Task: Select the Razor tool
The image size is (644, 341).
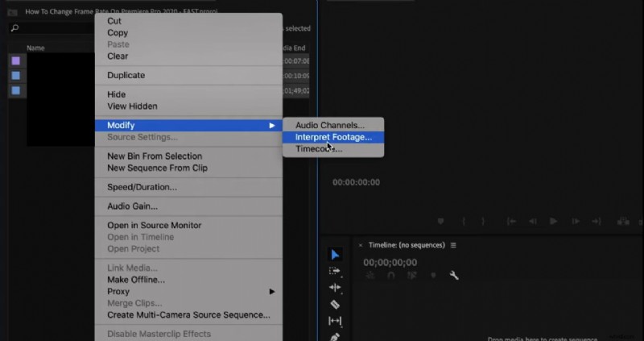Action: 335,305
